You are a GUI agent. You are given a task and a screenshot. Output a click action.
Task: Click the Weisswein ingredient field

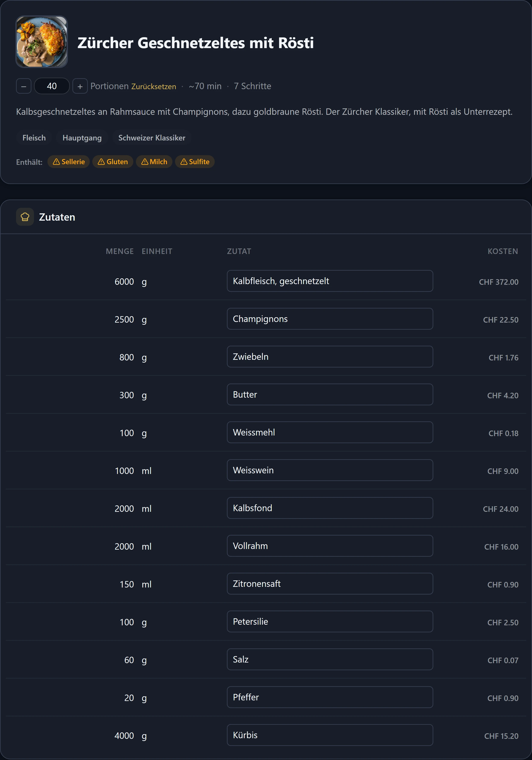330,470
